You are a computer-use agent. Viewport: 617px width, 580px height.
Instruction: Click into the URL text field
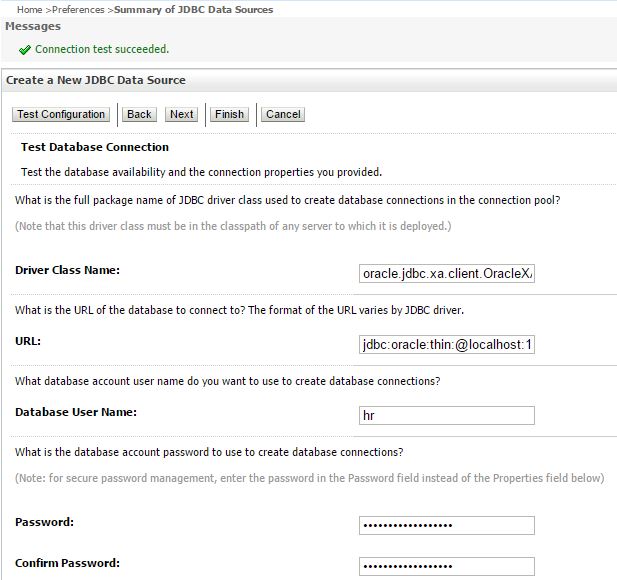click(447, 345)
